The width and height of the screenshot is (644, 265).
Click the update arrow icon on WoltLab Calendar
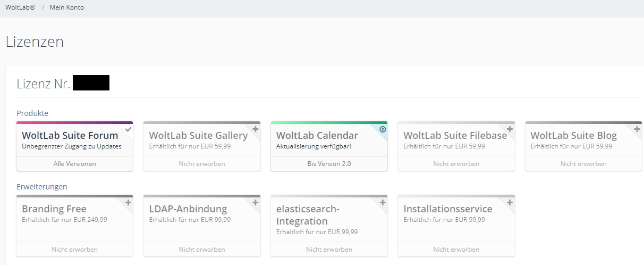coord(383,129)
